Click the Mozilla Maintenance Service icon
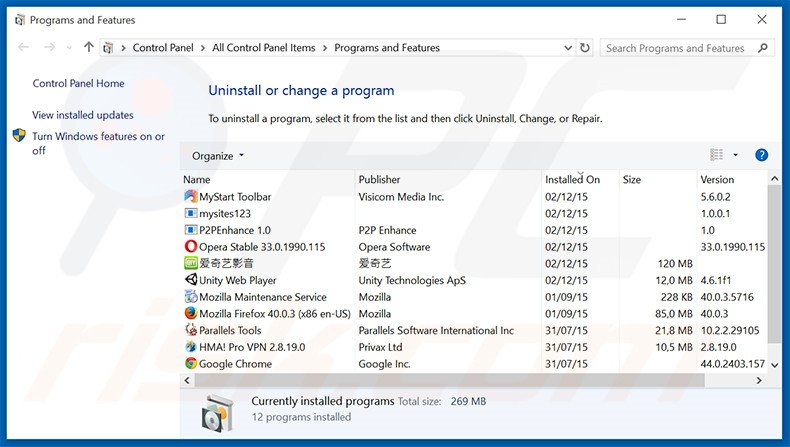Viewport: 790px width, 447px height. pyautogui.click(x=190, y=296)
